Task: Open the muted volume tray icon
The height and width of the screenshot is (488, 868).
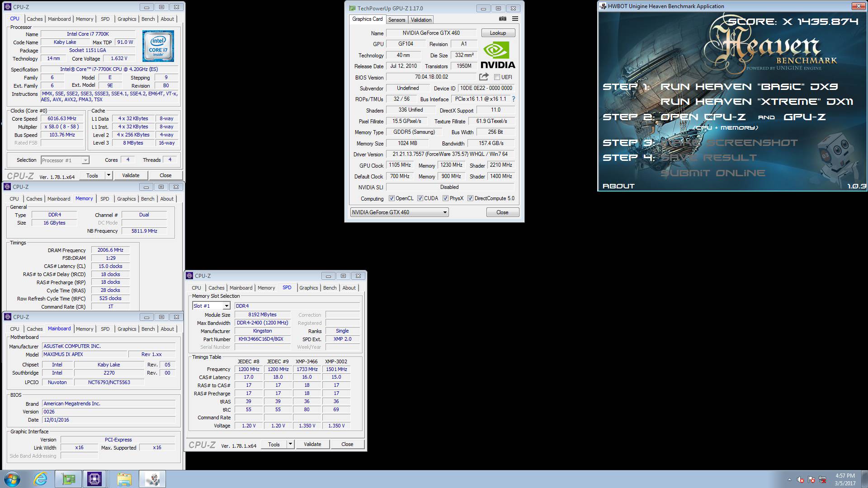Action: tap(801, 479)
